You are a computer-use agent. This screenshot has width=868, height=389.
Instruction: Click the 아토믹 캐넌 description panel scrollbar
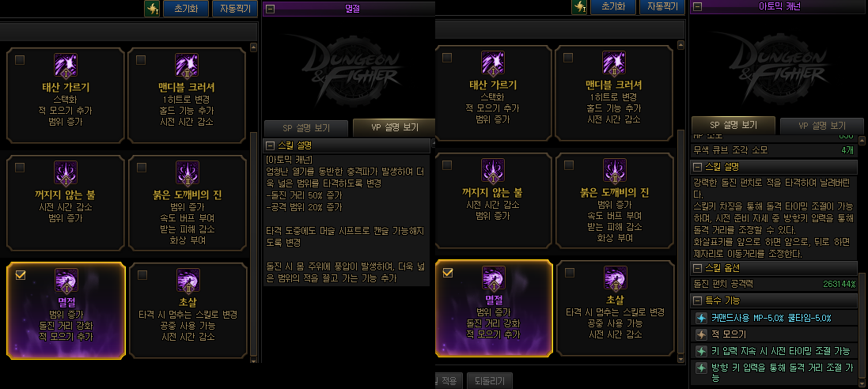click(862, 327)
